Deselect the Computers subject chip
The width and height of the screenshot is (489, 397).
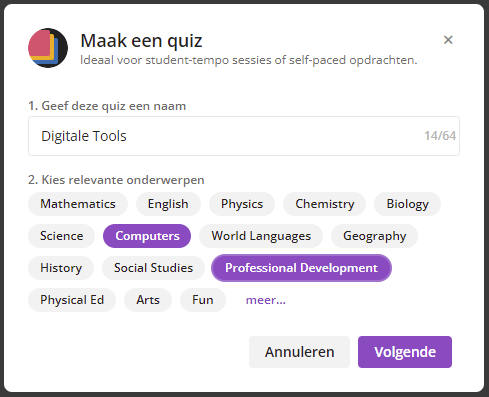pyautogui.click(x=147, y=236)
